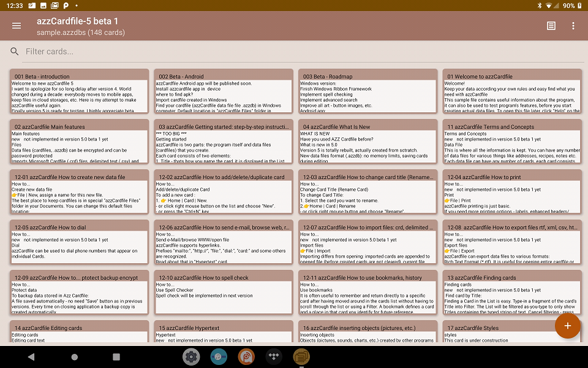Tap the Bluetooth status icon
This screenshot has height=368, width=588.
click(x=540, y=6)
